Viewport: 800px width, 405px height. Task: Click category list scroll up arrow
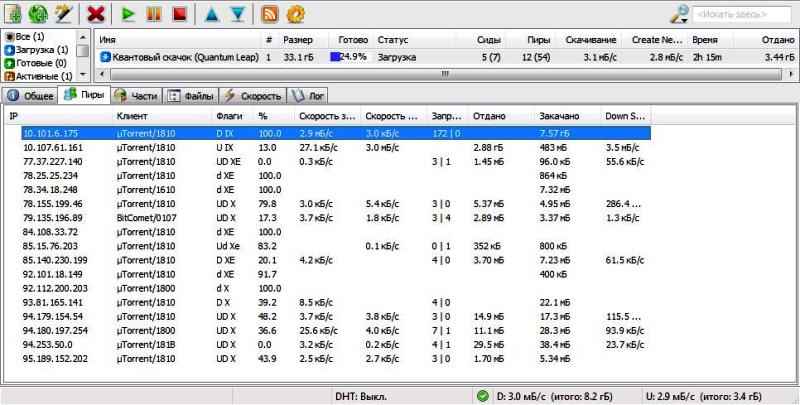coord(82,37)
